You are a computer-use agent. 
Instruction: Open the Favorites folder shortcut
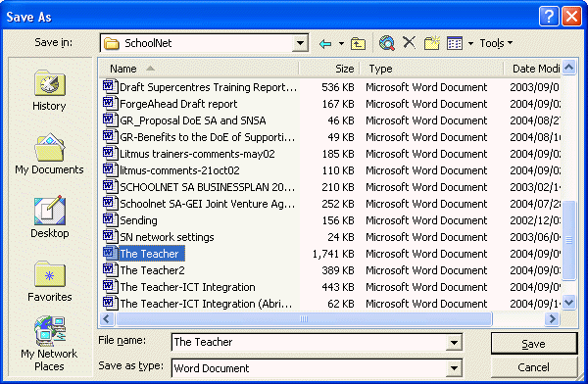click(50, 281)
